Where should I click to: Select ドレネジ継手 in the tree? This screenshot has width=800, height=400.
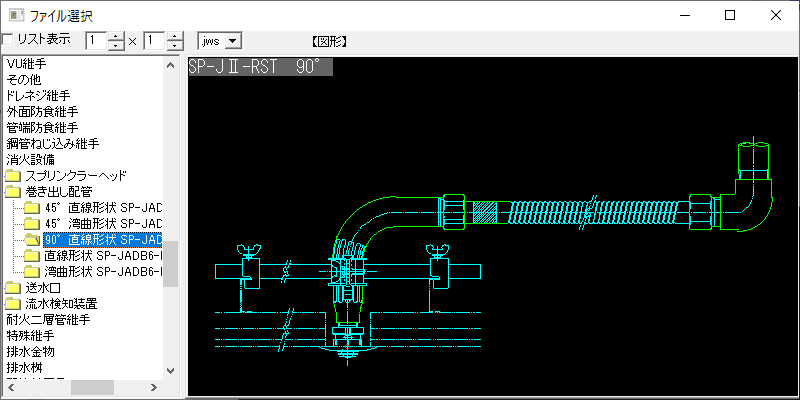[x=41, y=95]
